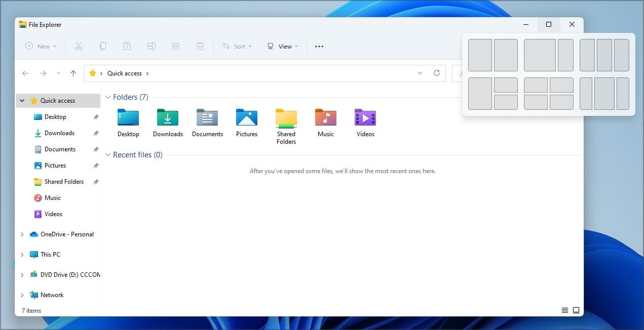Snap window to left half of two-column layout
Image resolution: width=644 pixels, height=330 pixels.
pyautogui.click(x=480, y=55)
